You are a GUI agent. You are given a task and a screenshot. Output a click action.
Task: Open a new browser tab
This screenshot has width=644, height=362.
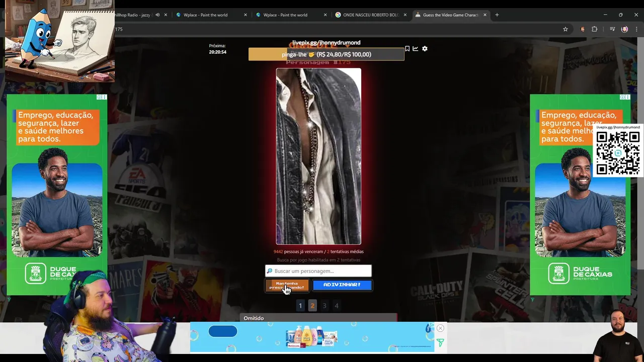(x=497, y=15)
